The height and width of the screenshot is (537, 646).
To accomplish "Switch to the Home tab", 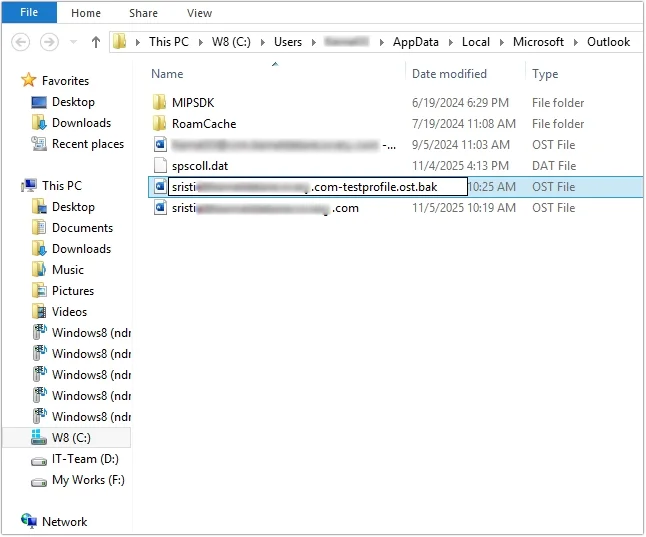I will coord(86,13).
